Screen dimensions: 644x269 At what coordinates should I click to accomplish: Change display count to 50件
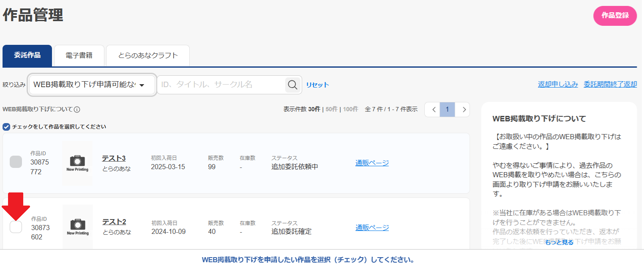332,109
